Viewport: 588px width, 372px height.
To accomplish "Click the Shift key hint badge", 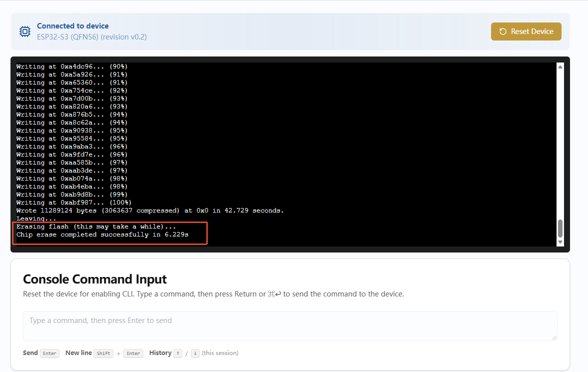I will pos(103,353).
